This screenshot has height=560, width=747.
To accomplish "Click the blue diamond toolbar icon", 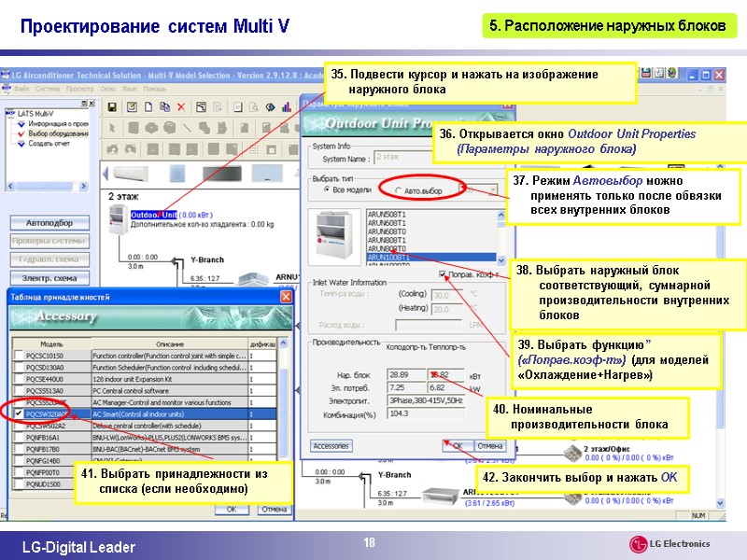I will [270, 107].
